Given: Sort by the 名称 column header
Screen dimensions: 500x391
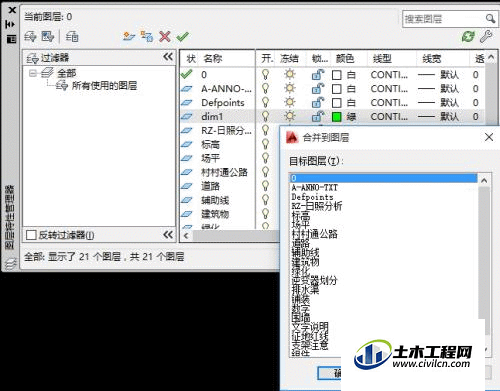Looking at the screenshot, I should [213, 59].
